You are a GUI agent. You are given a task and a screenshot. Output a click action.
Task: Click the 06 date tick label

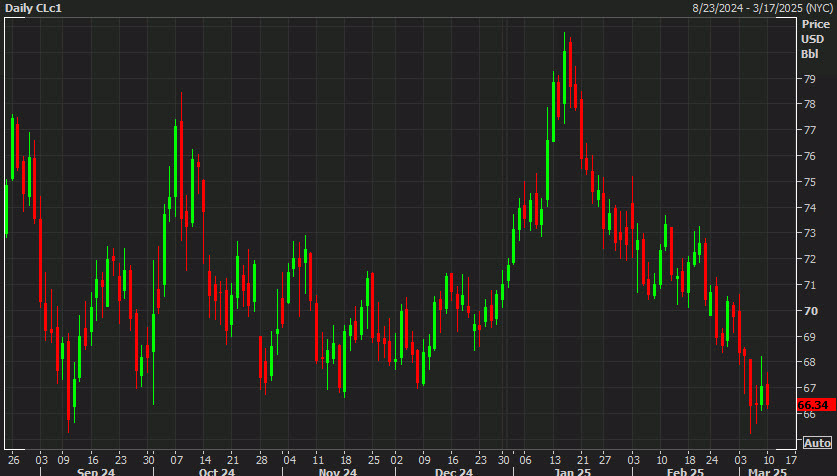coord(525,459)
